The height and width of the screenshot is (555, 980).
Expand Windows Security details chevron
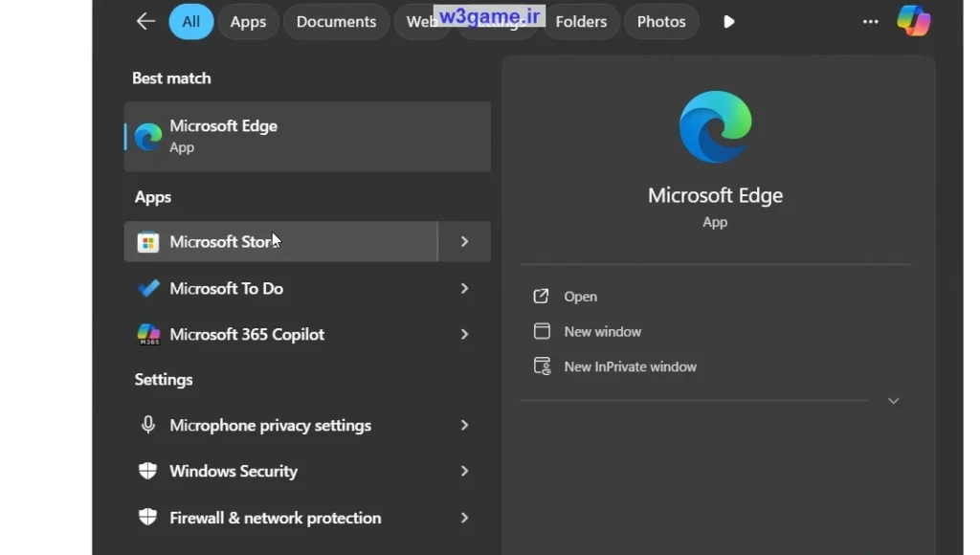click(x=464, y=471)
